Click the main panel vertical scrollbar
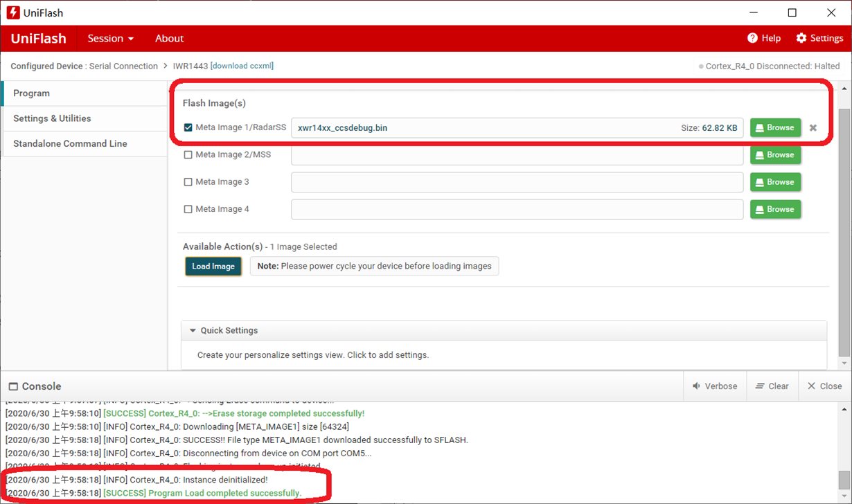 844,233
